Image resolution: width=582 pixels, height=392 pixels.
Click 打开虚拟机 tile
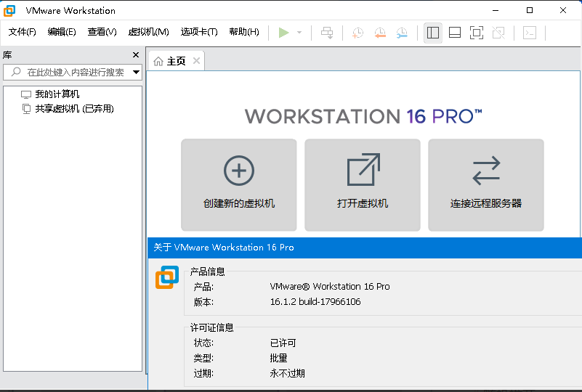click(x=363, y=185)
